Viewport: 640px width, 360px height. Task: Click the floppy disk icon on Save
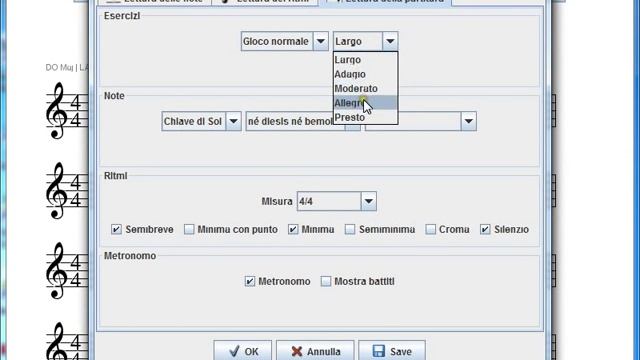379,351
